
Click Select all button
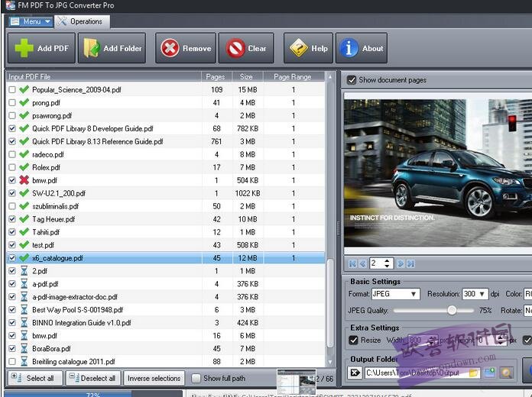click(35, 378)
